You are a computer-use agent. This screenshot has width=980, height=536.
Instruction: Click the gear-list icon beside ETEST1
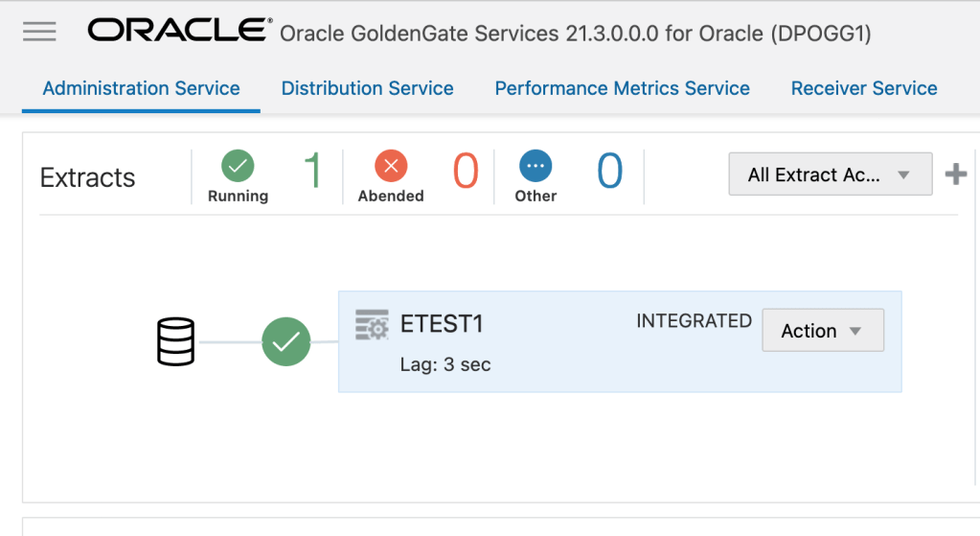(372, 324)
